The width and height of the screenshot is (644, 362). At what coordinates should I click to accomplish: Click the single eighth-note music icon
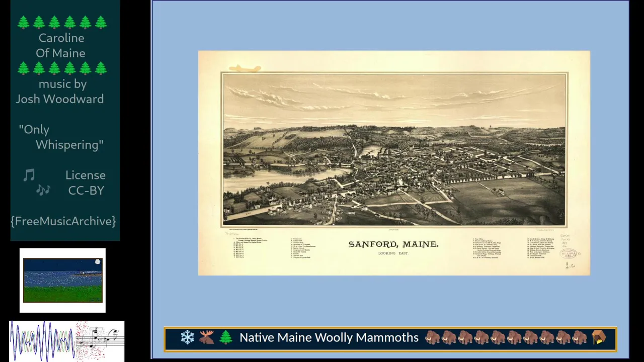29,175
